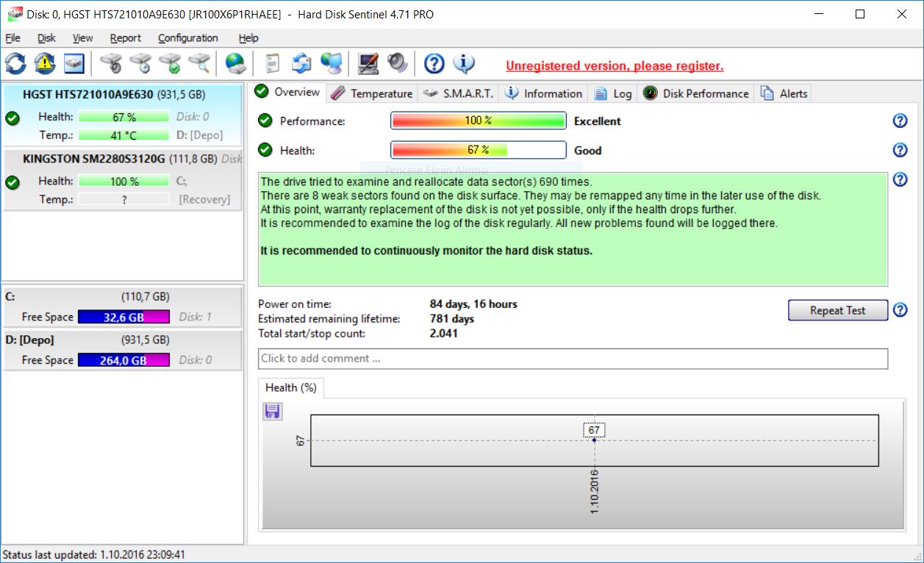
Task: Save the health graph using floppy icon
Action: (273, 412)
